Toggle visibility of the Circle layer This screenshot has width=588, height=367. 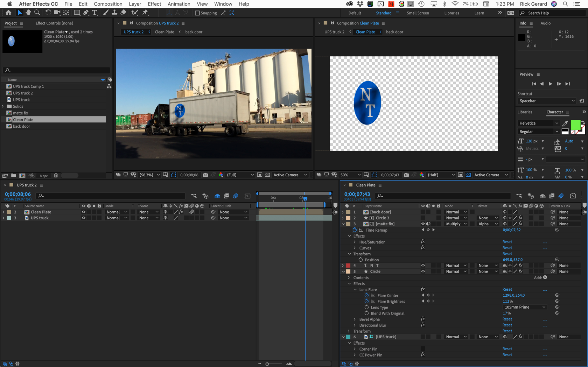(x=423, y=271)
